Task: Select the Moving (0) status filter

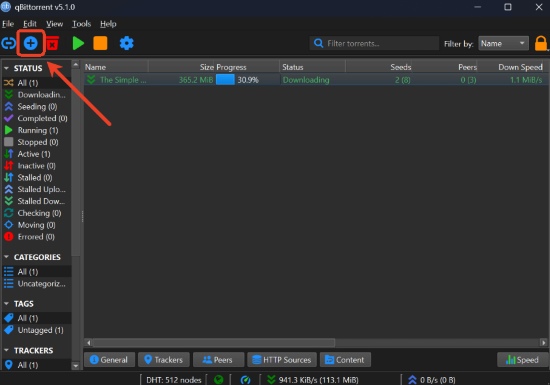Action: [x=36, y=225]
